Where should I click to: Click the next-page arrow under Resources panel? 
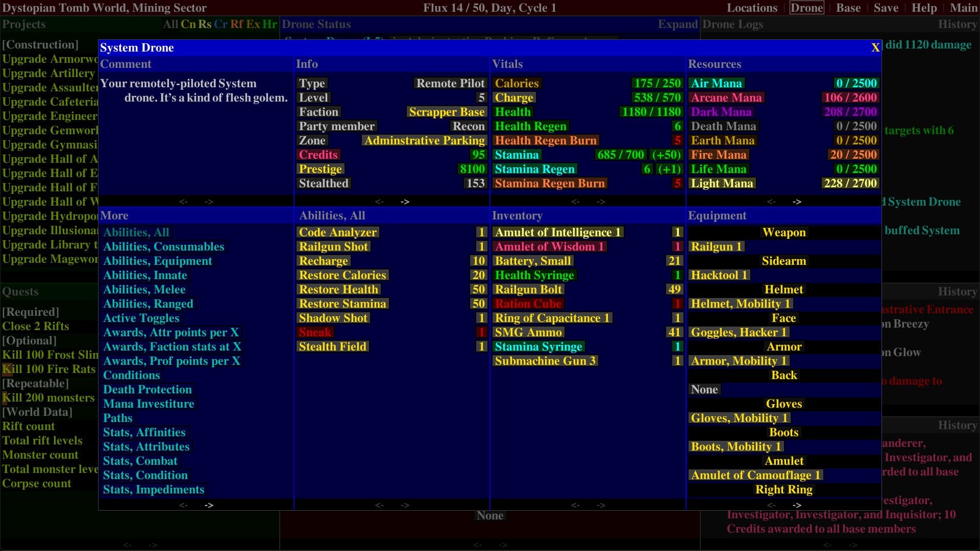coord(797,202)
